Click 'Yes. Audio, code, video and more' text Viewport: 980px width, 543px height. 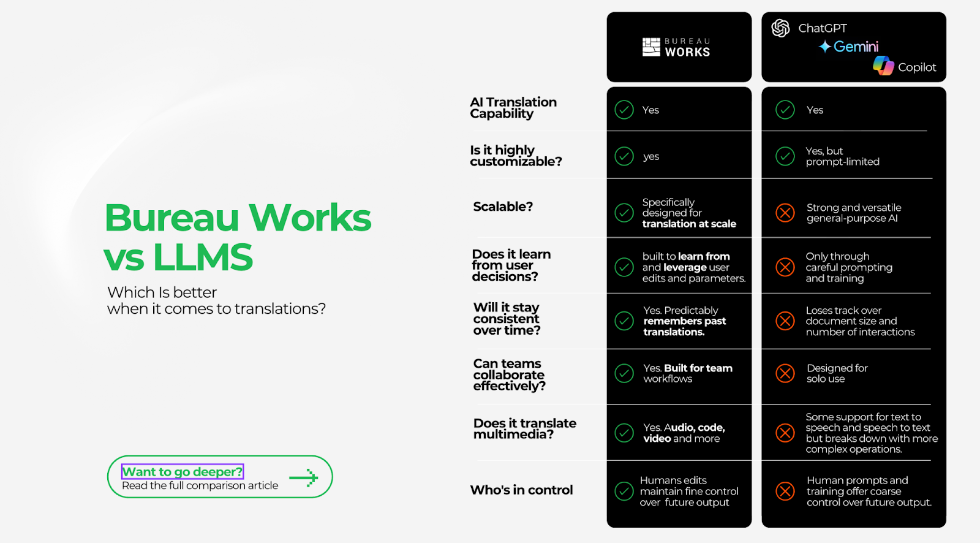pos(684,433)
